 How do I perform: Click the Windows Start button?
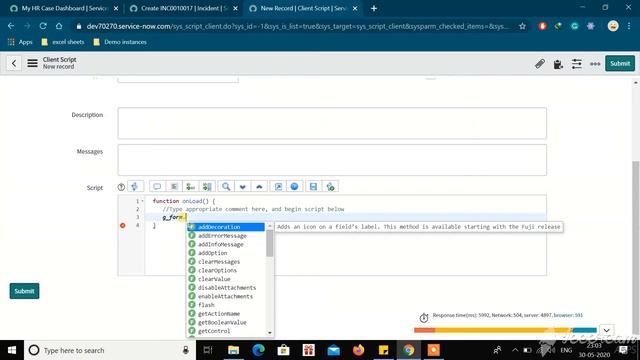11,350
